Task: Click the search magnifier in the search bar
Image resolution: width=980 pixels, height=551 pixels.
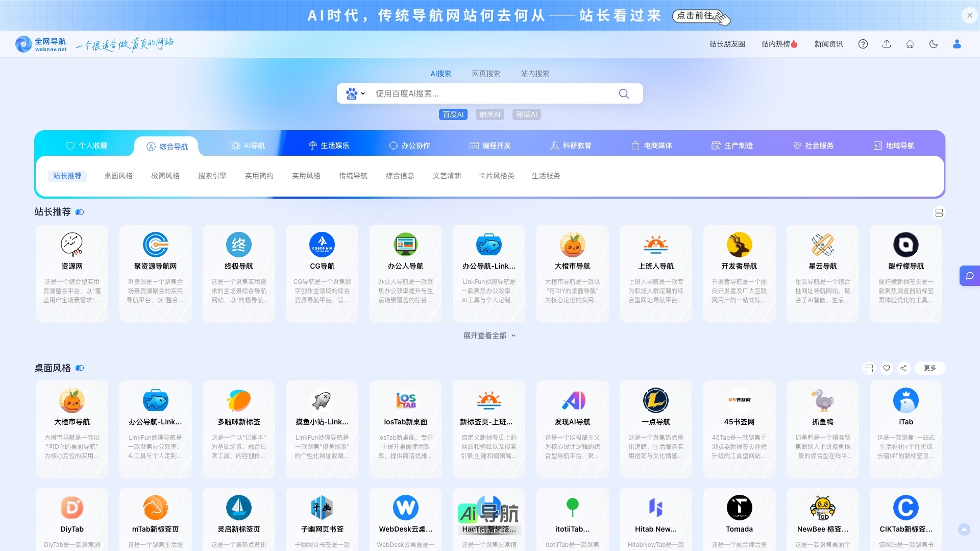Action: 623,93
